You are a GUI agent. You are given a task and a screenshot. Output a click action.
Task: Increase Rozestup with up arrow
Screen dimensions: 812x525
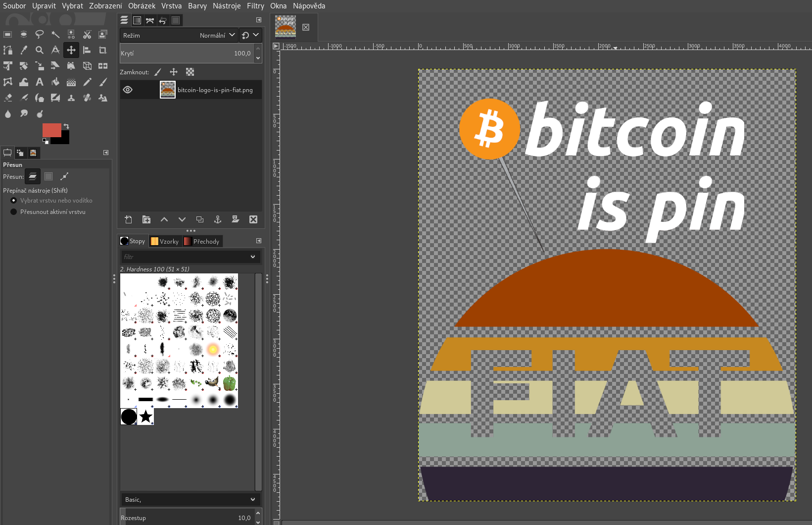[258, 514]
